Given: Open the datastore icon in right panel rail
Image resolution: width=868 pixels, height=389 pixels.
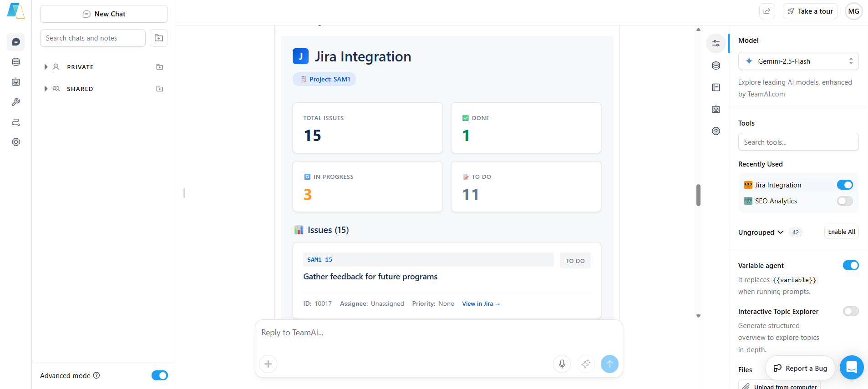Looking at the screenshot, I should 716,66.
